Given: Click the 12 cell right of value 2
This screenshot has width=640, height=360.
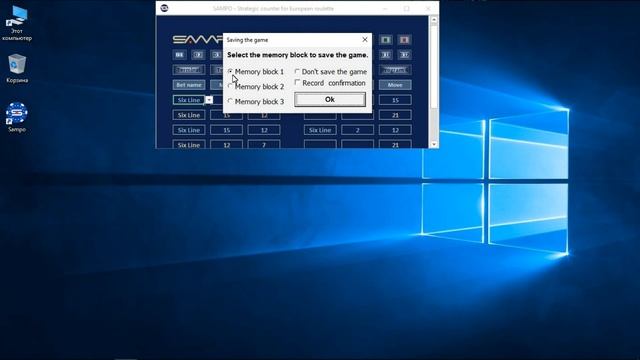Looking at the screenshot, I should pyautogui.click(x=395, y=130).
